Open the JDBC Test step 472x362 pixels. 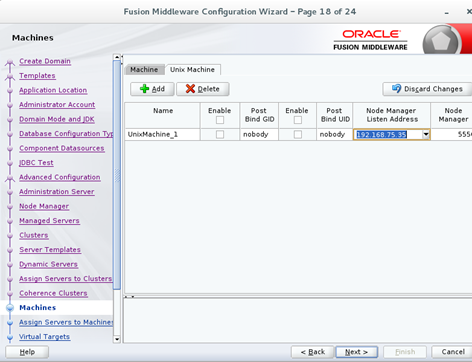tap(36, 163)
